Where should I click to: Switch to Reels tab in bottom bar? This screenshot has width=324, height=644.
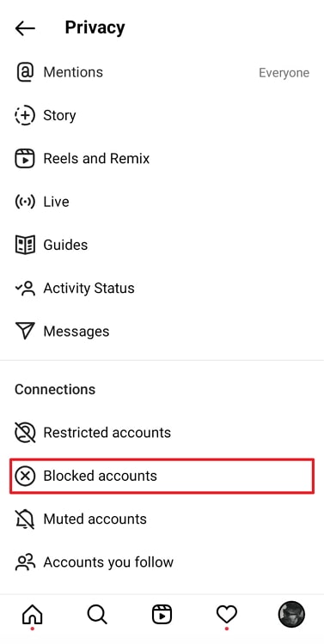pos(162,615)
